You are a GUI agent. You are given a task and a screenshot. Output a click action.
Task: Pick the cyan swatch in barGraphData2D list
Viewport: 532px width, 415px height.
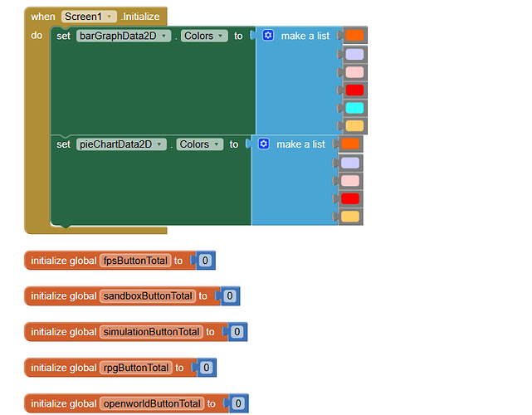354,108
